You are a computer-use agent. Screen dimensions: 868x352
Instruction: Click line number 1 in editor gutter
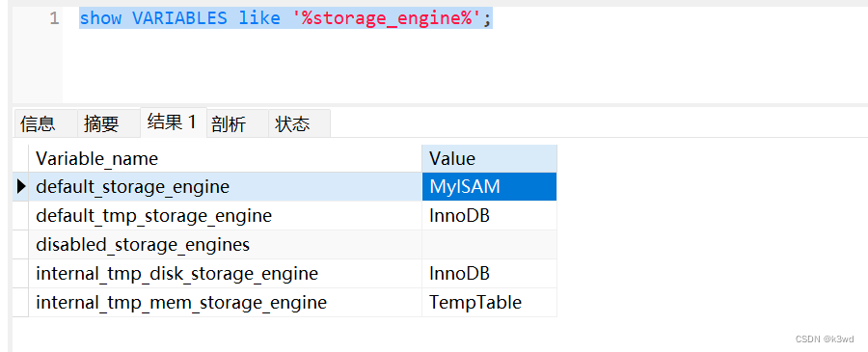coord(54,19)
